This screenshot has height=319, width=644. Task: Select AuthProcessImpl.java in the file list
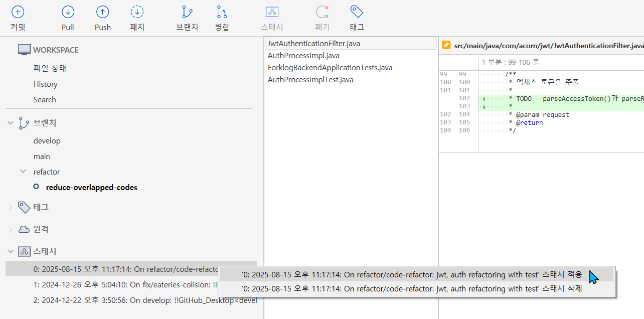click(303, 56)
